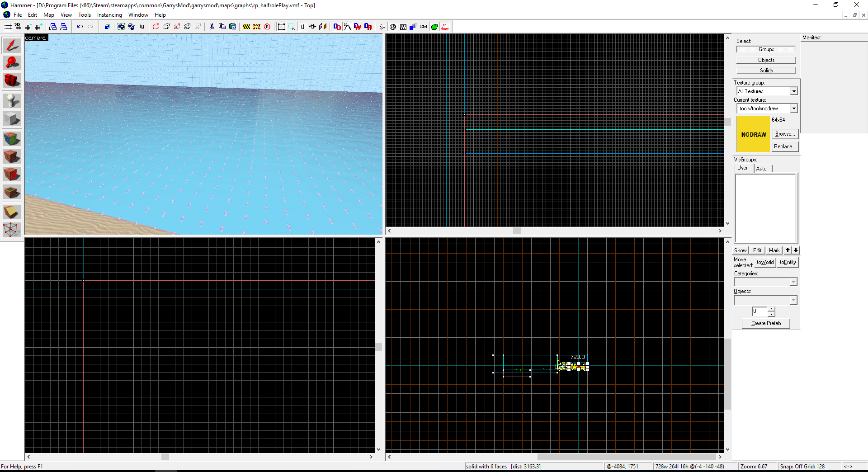Click the Browse... texture button
This screenshot has width=868, height=472.
785,134
